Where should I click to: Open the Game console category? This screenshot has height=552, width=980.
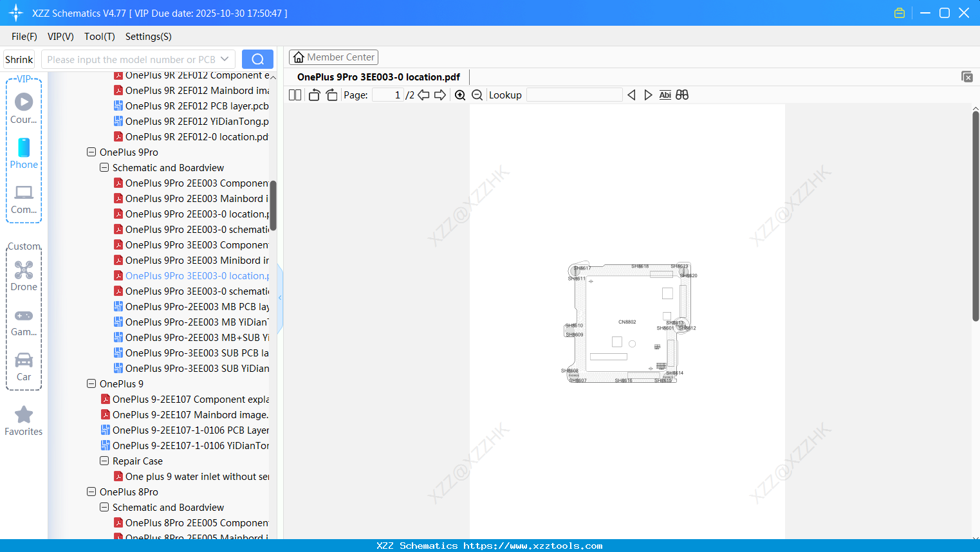point(24,322)
